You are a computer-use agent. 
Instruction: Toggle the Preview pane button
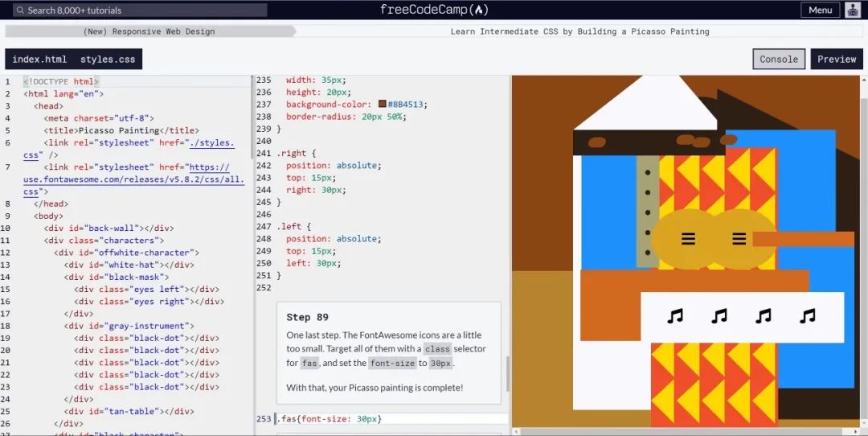click(837, 60)
